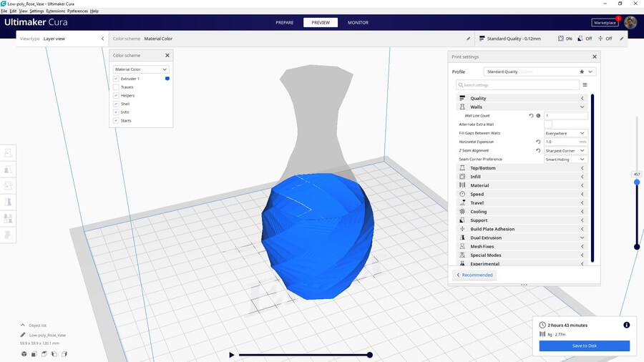Click the Save to Disk button
Image resolution: width=644 pixels, height=362 pixels.
point(584,346)
